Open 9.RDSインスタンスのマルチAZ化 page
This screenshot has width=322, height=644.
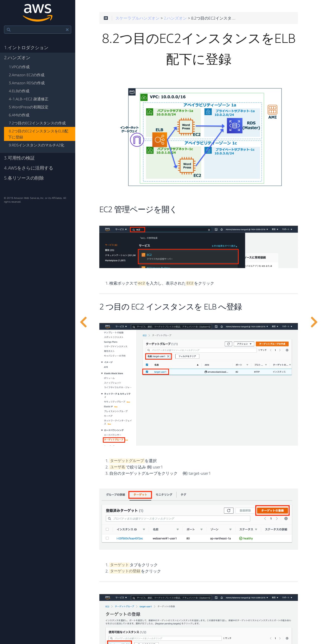(x=36, y=145)
